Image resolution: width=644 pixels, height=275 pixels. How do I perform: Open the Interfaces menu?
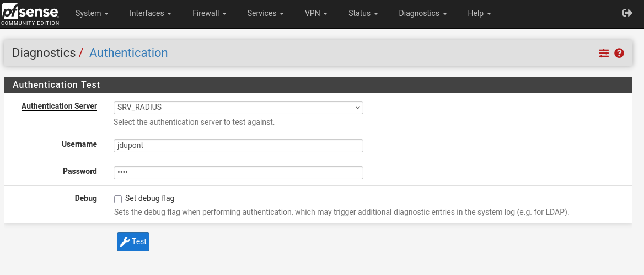pos(150,13)
